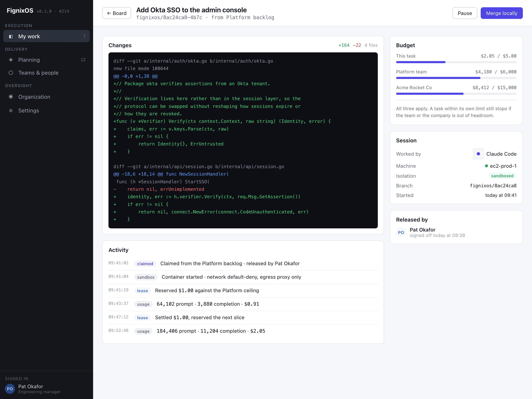This screenshot has height=399, width=532.
Task: Click the usage tag at 09:43:37
Action: pyautogui.click(x=143, y=304)
